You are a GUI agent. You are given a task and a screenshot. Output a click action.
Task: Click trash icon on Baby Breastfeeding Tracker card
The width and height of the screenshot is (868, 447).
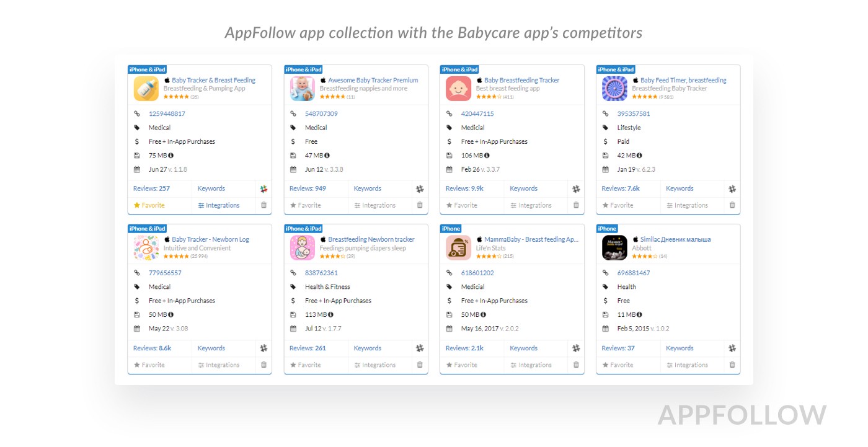(x=576, y=205)
